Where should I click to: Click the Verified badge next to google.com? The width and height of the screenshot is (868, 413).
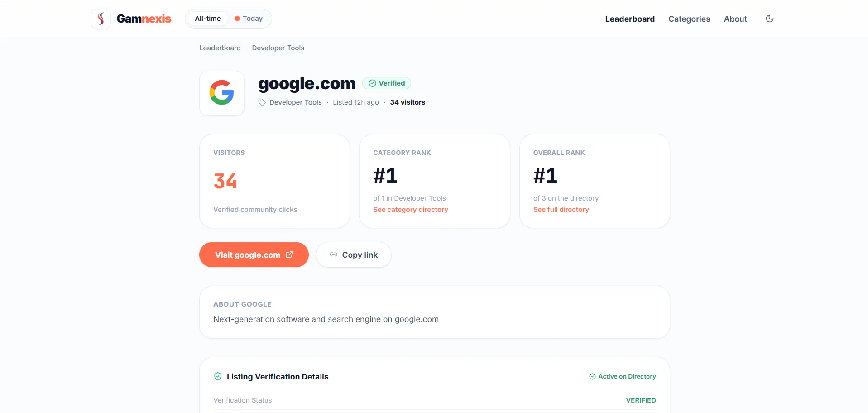pos(387,83)
